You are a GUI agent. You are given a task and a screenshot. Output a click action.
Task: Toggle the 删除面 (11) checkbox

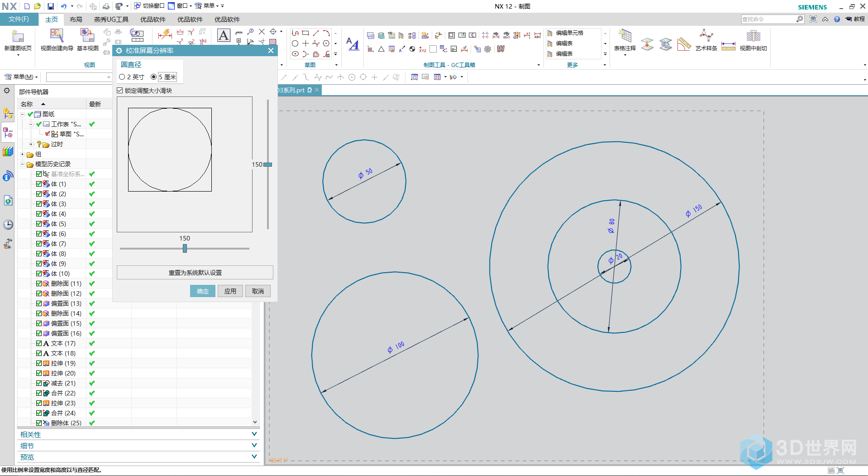pyautogui.click(x=39, y=284)
